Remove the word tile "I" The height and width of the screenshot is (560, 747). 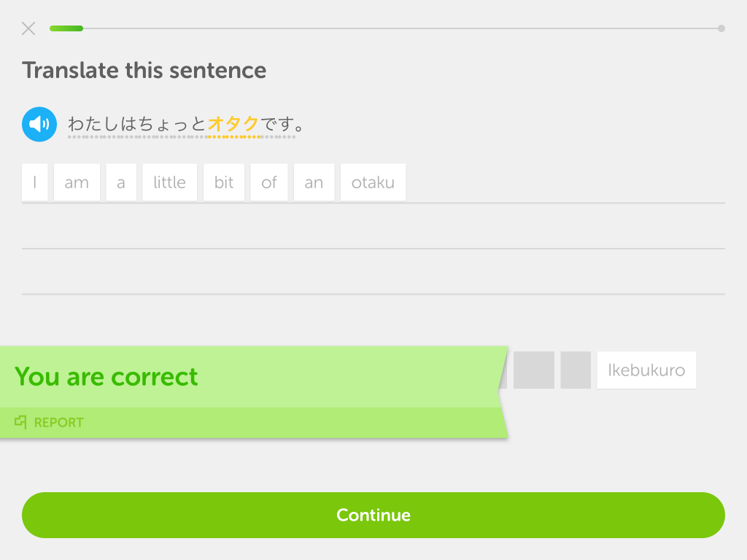click(35, 182)
